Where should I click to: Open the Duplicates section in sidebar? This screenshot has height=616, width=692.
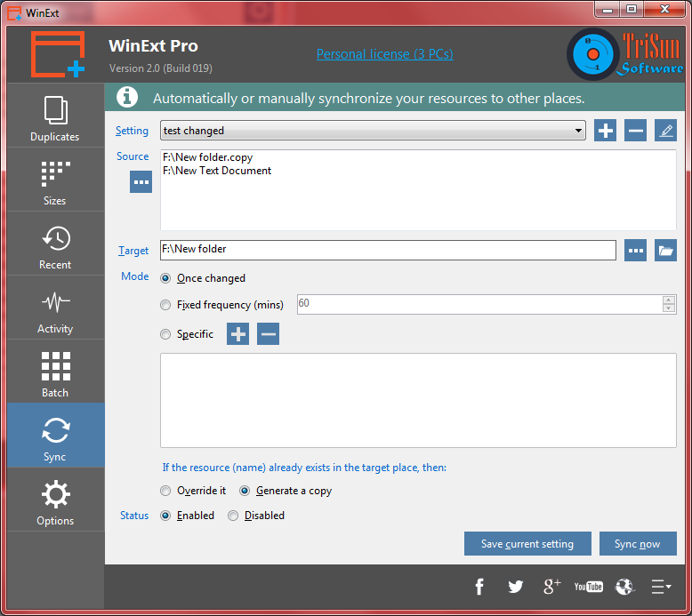(x=56, y=116)
